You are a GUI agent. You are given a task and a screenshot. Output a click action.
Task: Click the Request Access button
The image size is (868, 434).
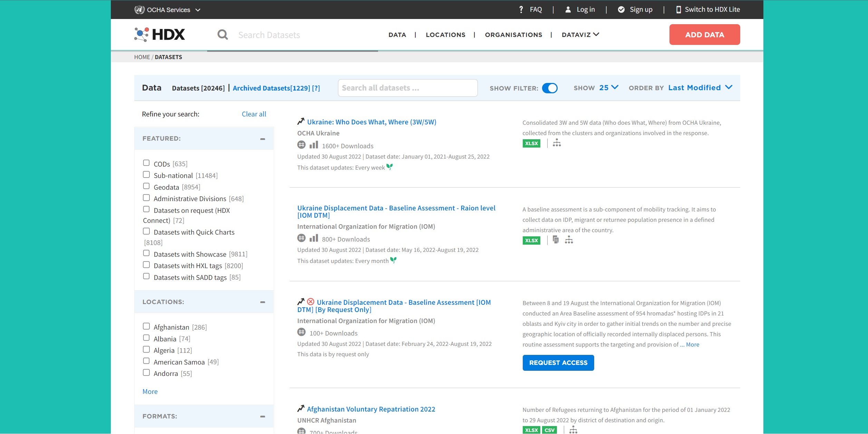pyautogui.click(x=558, y=363)
